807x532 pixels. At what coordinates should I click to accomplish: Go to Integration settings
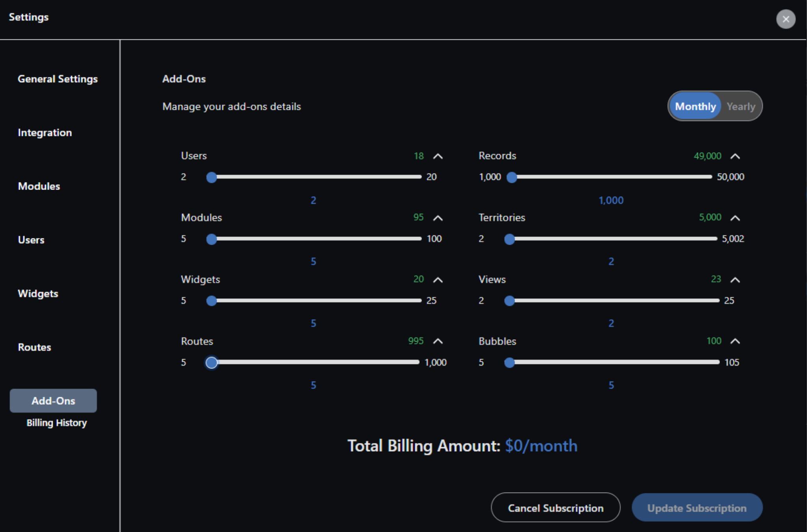pos(45,132)
